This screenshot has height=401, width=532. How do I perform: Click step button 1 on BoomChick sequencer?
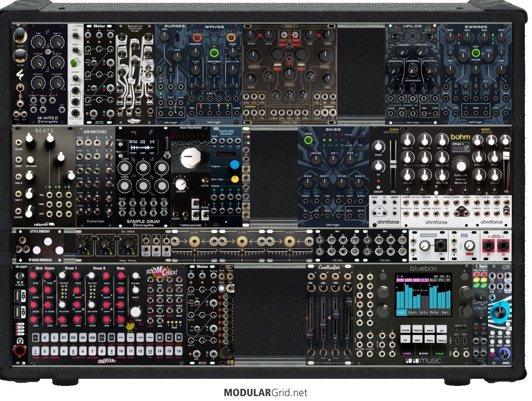click(35, 351)
